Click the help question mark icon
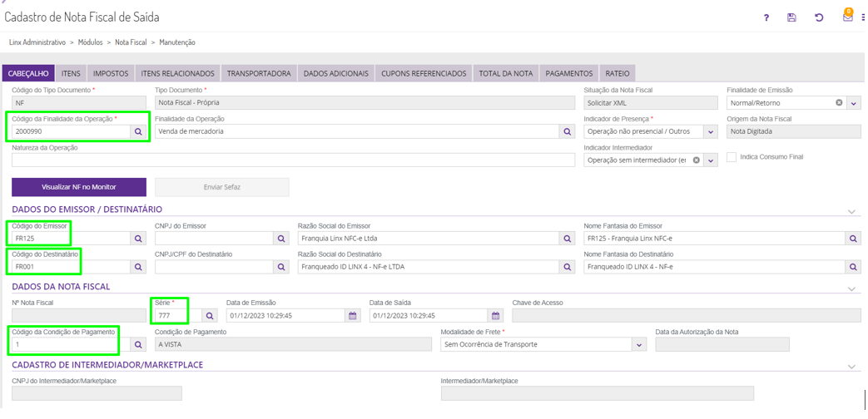 tap(766, 17)
